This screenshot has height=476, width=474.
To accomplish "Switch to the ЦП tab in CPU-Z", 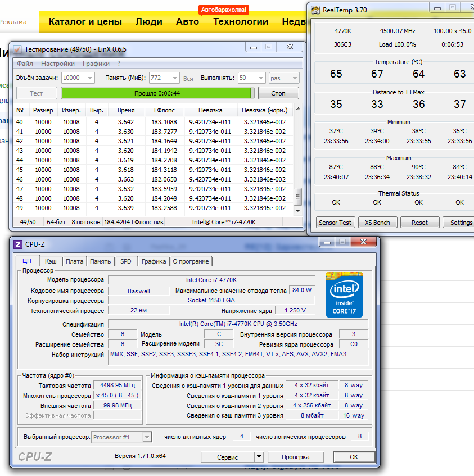I will pyautogui.click(x=27, y=261).
